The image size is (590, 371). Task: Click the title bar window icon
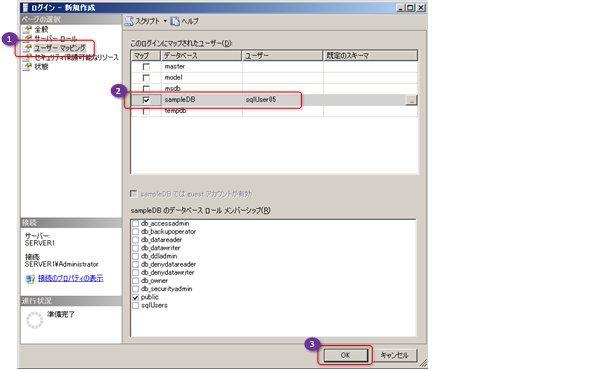pyautogui.click(x=25, y=8)
